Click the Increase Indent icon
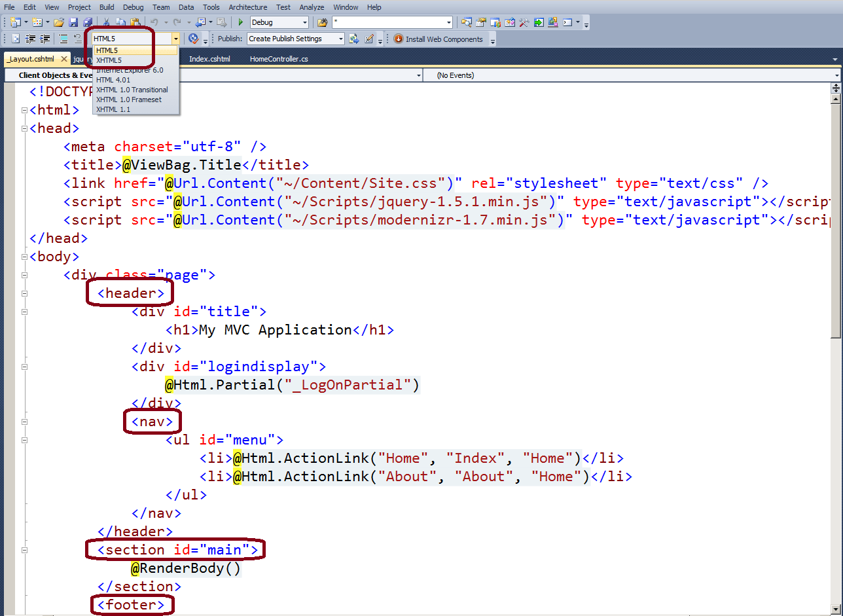 pos(45,39)
